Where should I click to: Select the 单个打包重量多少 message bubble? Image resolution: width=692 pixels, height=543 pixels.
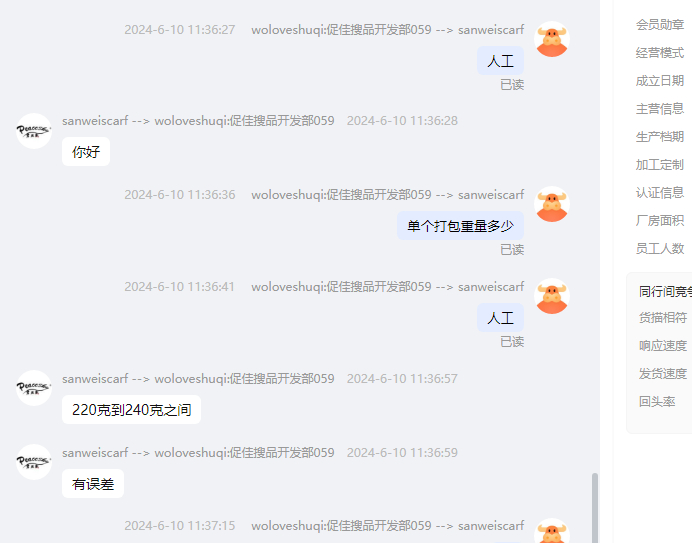click(x=460, y=226)
